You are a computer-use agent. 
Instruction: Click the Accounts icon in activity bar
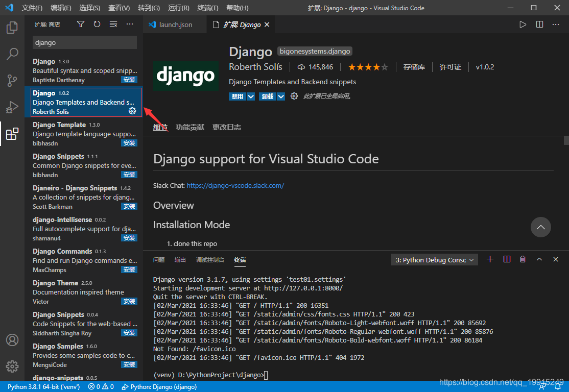(x=12, y=340)
